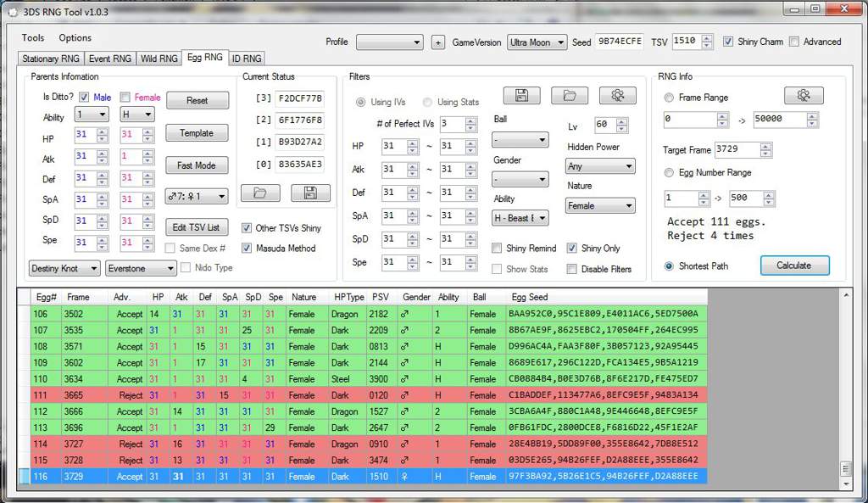The height and width of the screenshot is (503, 868).
Task: Toggle the Male Is Ditto checkbox
Action: pyautogui.click(x=84, y=97)
